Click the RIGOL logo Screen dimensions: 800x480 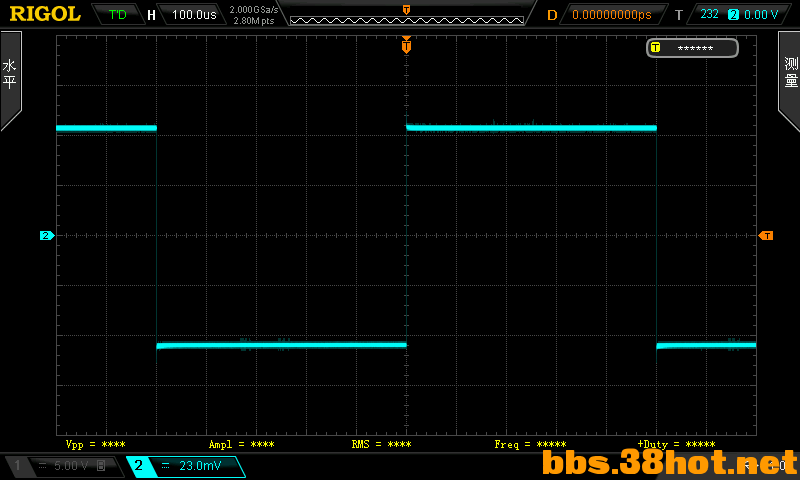click(45, 14)
